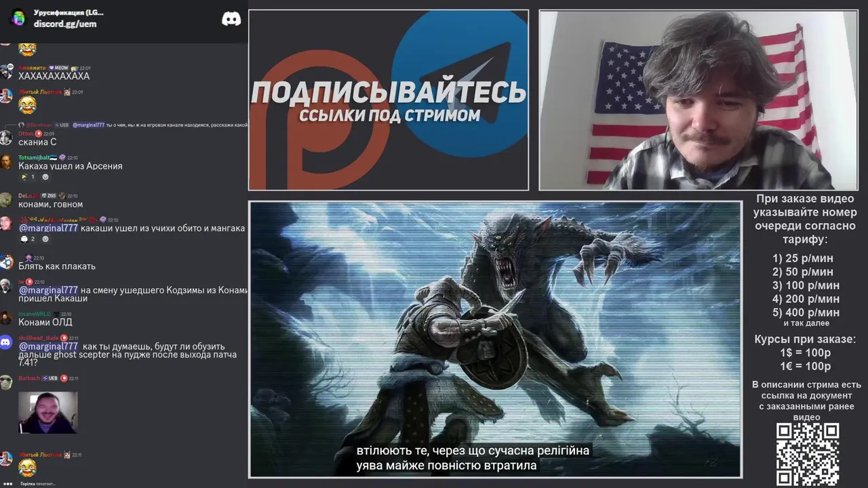Open Totsamijbalt's profile avatar
This screenshot has width=868, height=488.
tap(6, 161)
